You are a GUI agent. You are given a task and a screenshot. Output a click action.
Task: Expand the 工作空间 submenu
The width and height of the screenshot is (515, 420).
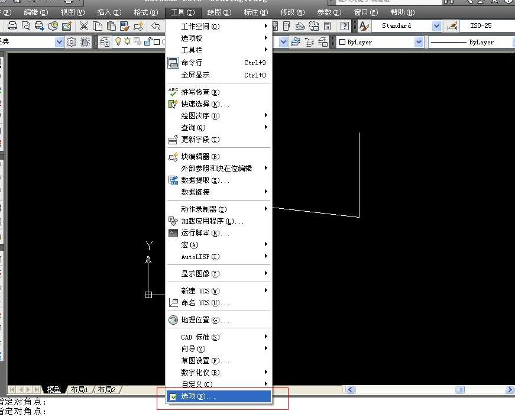click(x=219, y=26)
